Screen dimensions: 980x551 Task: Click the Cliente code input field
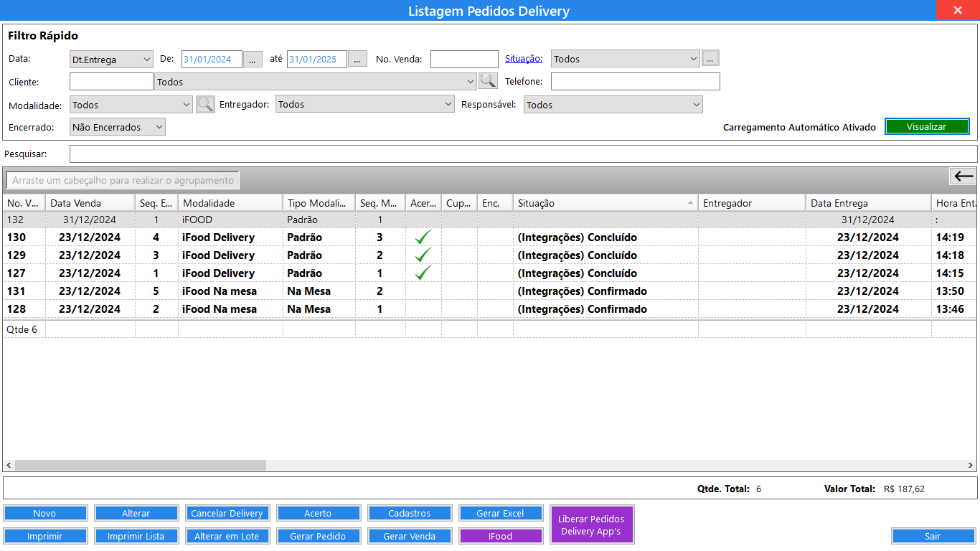[x=111, y=82]
